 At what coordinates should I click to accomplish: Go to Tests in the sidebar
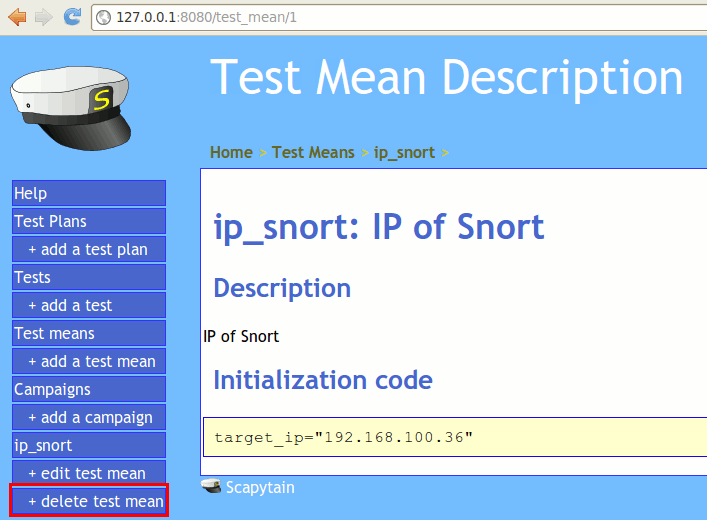88,277
